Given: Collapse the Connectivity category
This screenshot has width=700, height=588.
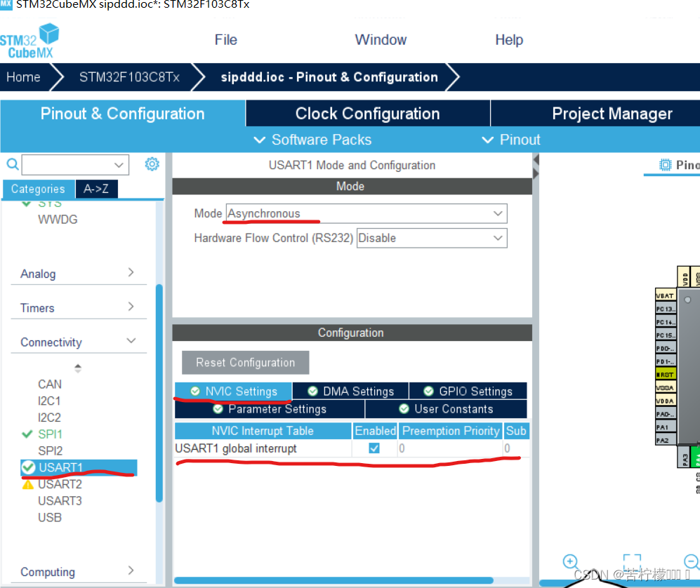Looking at the screenshot, I should (78, 342).
